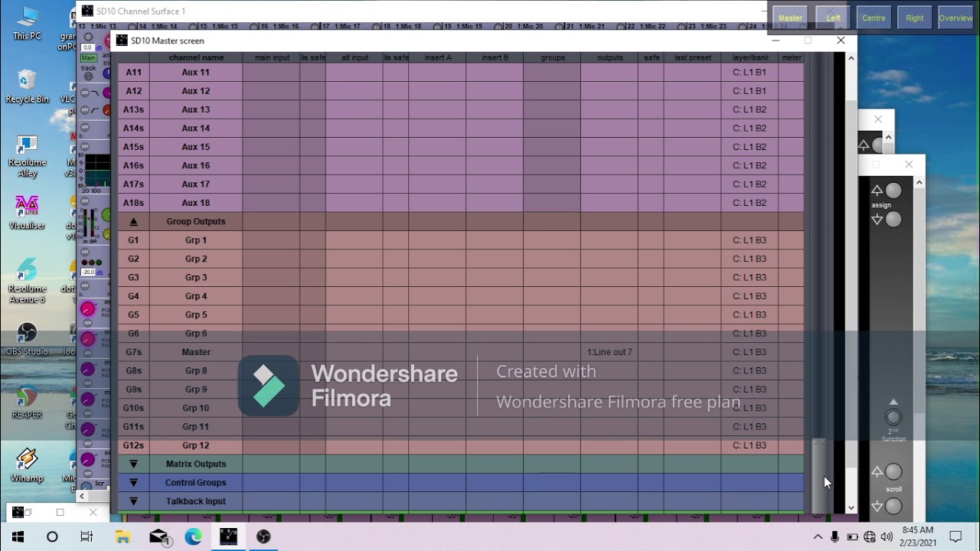This screenshot has height=551, width=980.
Task: Switch to the Left view tab
Action: (833, 18)
